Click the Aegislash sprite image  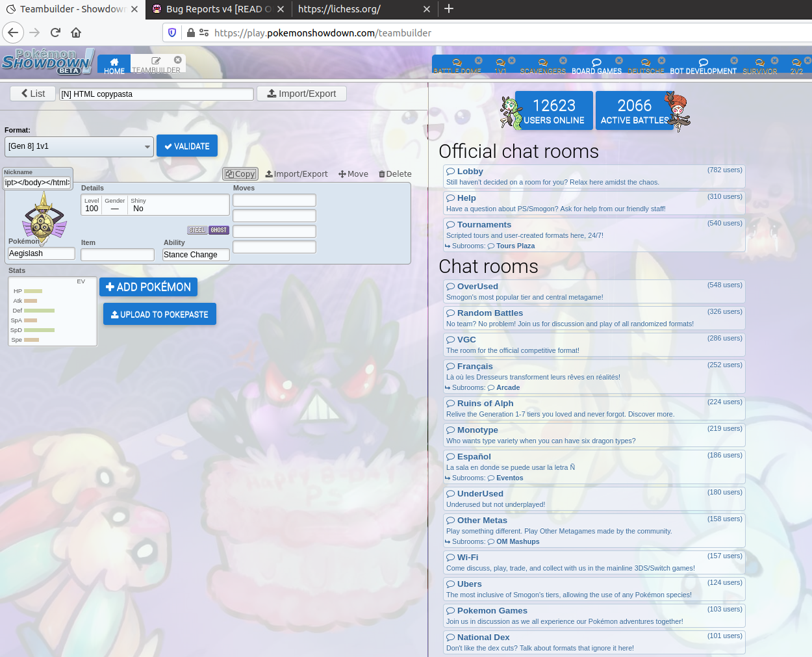44,217
